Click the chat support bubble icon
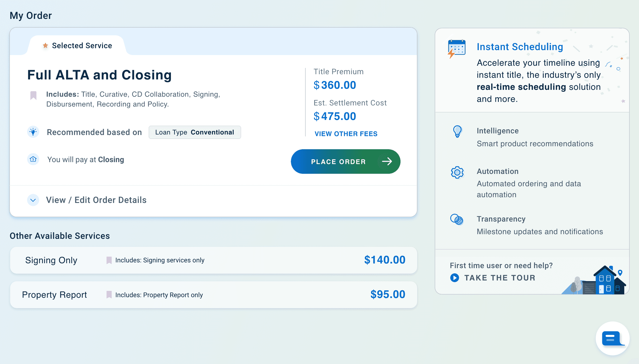 pos(612,339)
